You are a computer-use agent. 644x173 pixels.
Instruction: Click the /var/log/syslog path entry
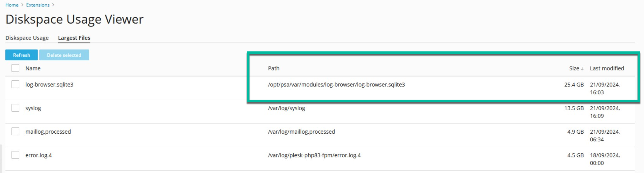286,108
